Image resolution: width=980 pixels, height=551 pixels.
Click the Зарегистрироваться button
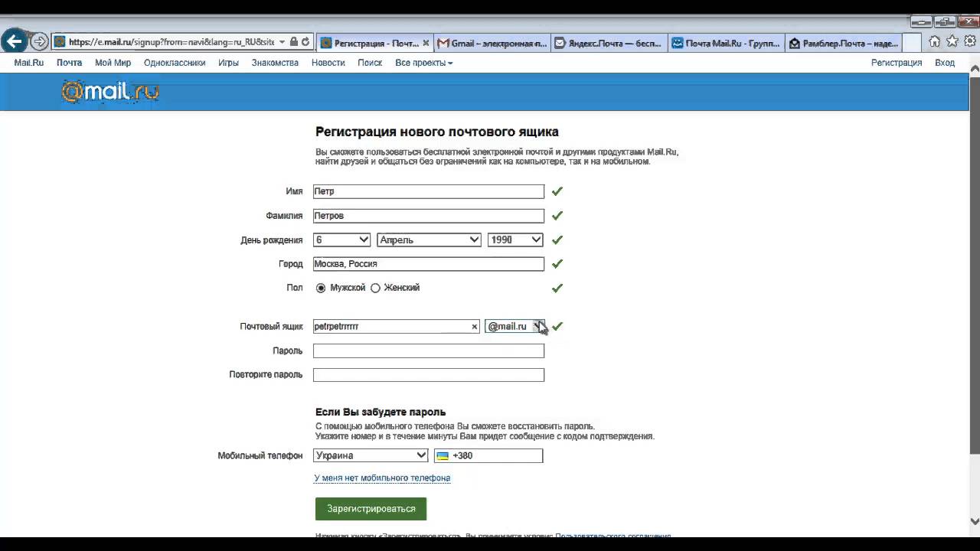371,509
